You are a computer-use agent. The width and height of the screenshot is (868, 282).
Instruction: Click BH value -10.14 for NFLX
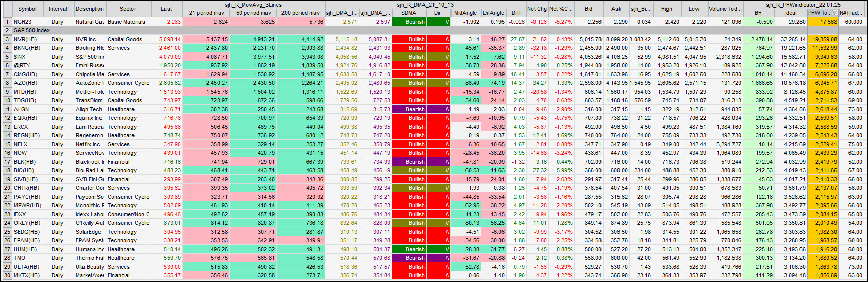pyautogui.click(x=758, y=144)
